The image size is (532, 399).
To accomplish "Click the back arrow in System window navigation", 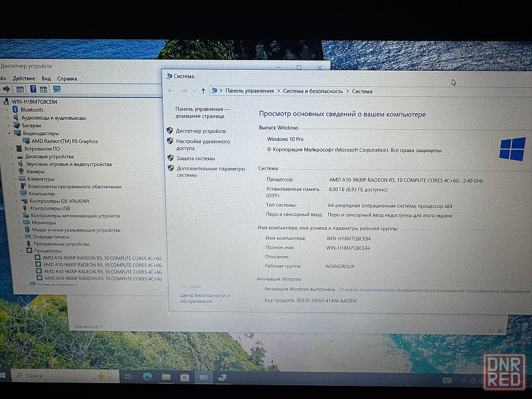I will coord(171,90).
